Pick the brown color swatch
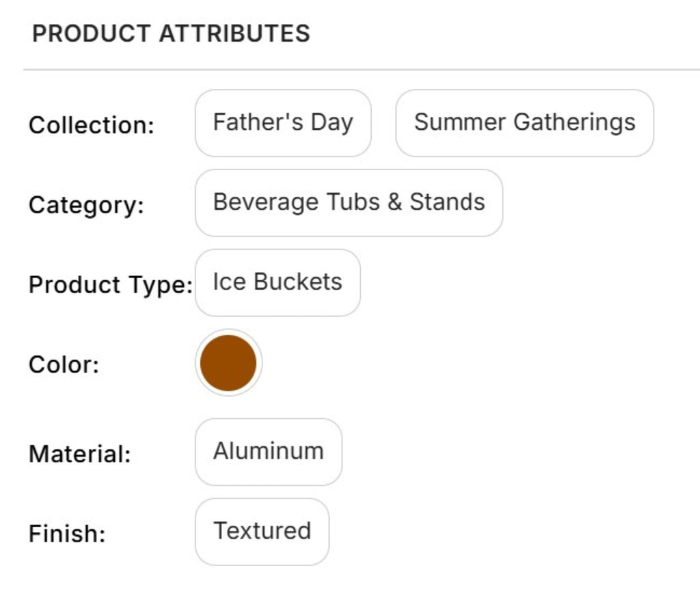The width and height of the screenshot is (700, 605). [x=228, y=363]
